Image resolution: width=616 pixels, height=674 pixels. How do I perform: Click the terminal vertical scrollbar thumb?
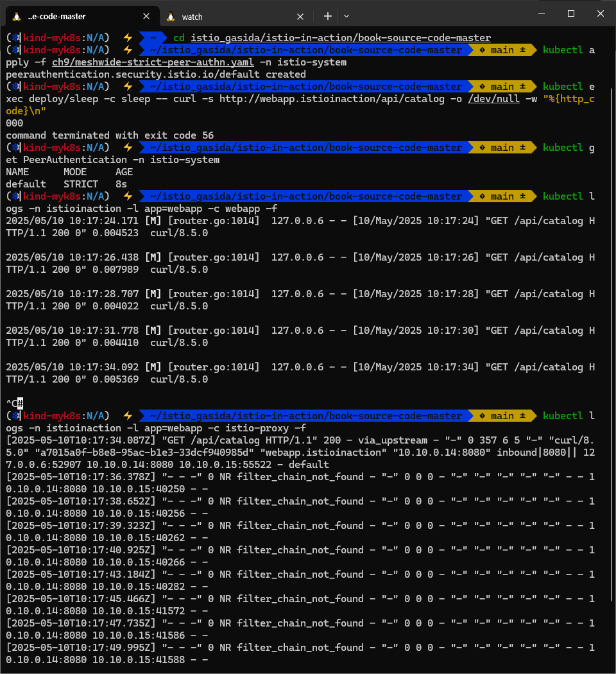(x=612, y=345)
